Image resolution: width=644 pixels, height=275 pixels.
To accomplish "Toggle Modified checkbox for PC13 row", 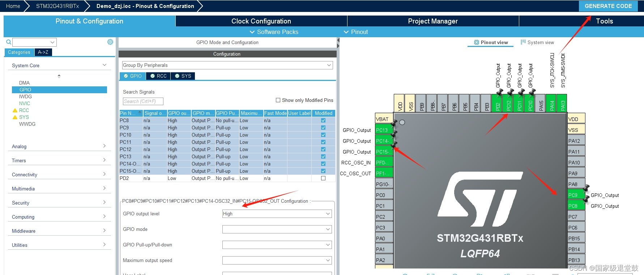I will pyautogui.click(x=323, y=156).
